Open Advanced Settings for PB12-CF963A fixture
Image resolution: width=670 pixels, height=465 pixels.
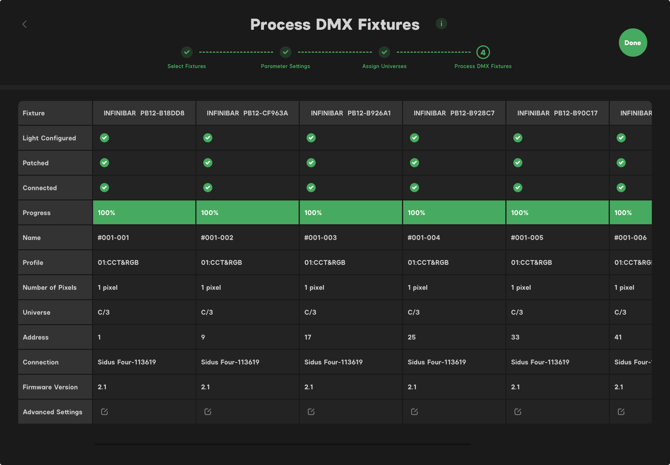208,411
